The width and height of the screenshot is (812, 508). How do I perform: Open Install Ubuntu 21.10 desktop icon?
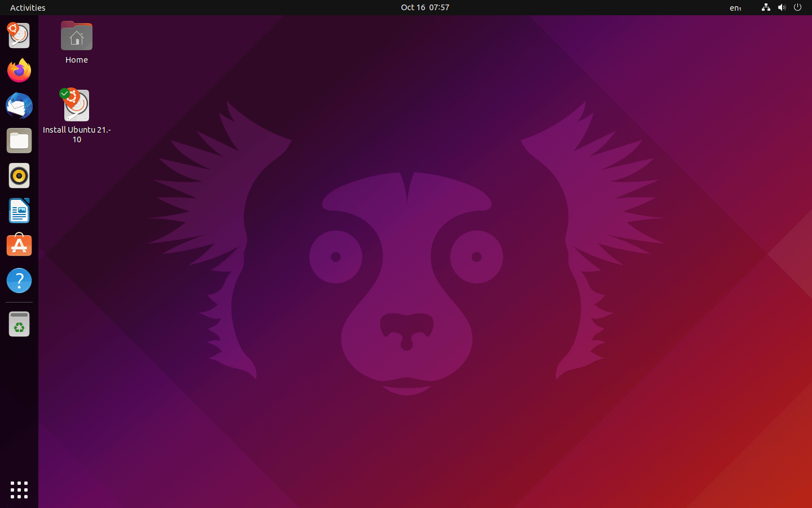tap(77, 105)
